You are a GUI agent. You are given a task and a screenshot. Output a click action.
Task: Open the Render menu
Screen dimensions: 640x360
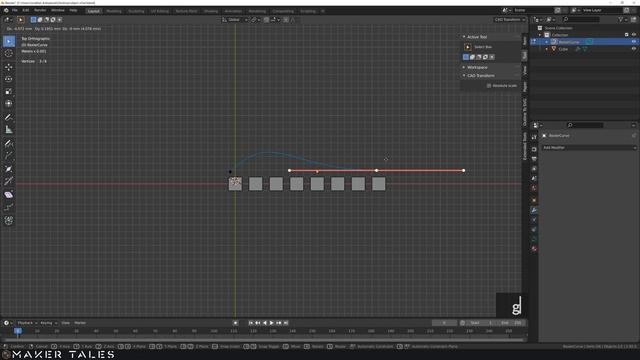[x=40, y=10]
